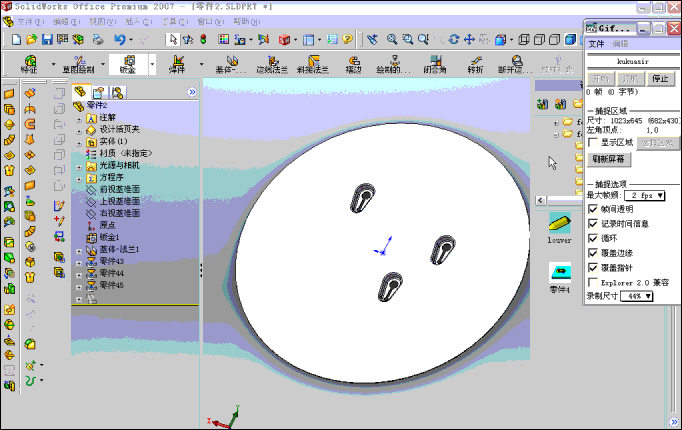The height and width of the screenshot is (430, 682).
Task: Select 前视基准面 in the feature tree
Action: pyautogui.click(x=119, y=189)
